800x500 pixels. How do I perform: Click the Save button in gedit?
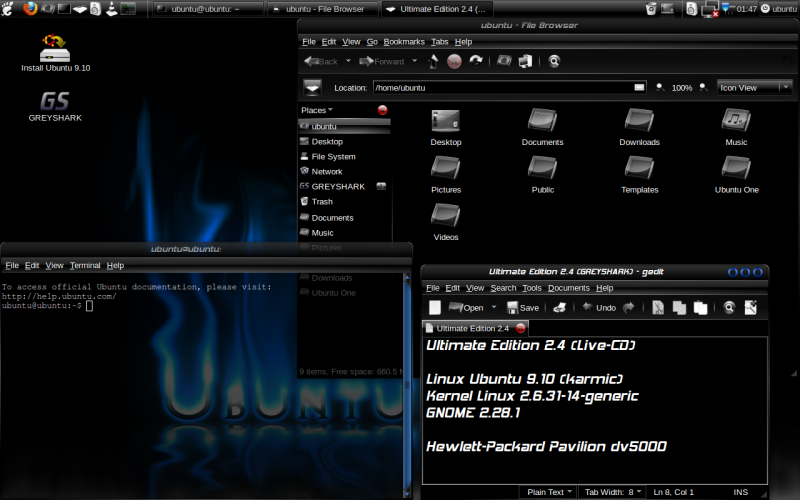[x=523, y=307]
